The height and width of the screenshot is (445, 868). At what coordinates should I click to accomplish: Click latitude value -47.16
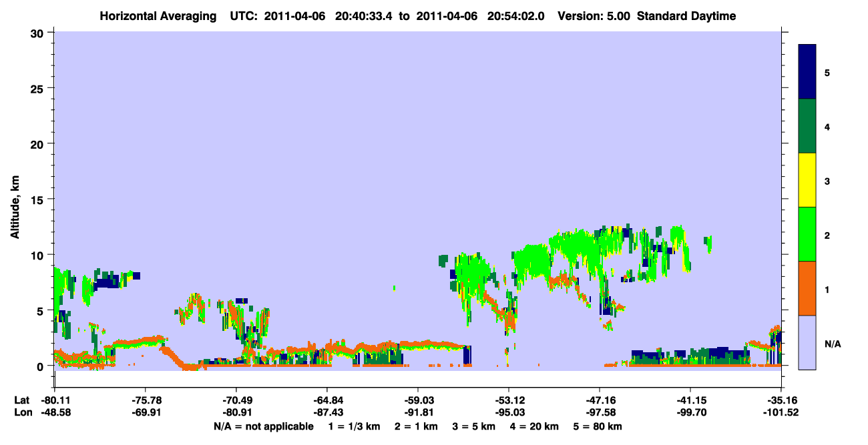(600, 400)
